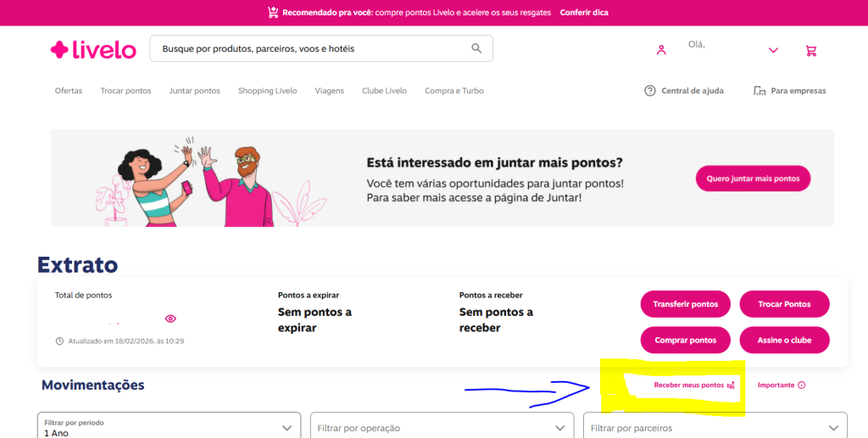Click the Para empresas building icon
The height and width of the screenshot is (438, 868).
point(759,91)
